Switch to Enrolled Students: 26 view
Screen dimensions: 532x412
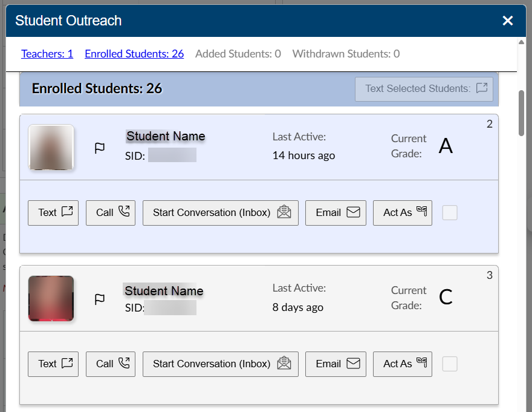pos(134,53)
